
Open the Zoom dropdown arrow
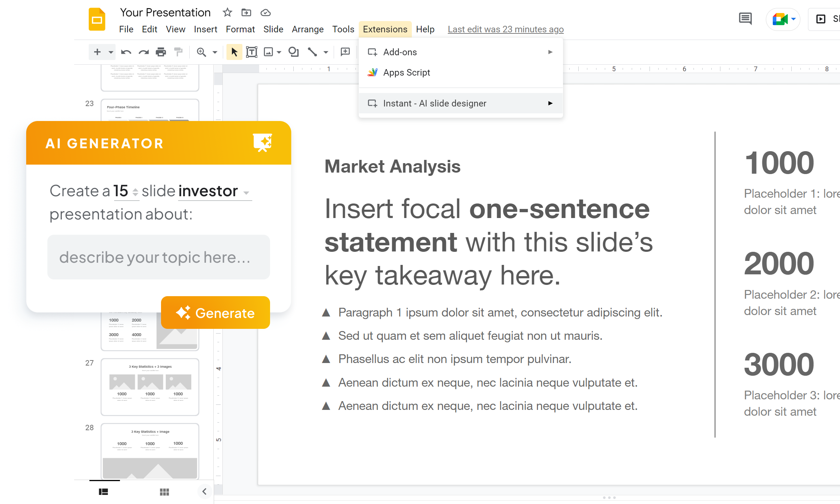coord(214,52)
